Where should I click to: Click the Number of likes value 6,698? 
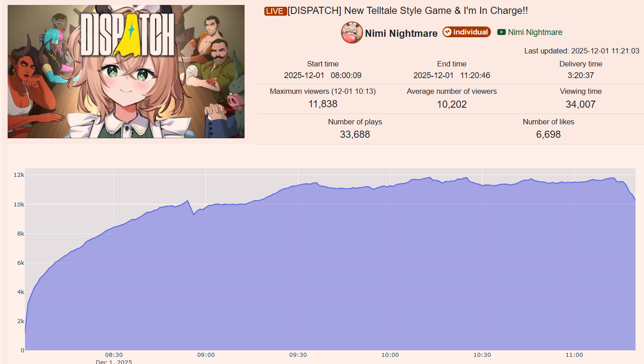(x=548, y=135)
